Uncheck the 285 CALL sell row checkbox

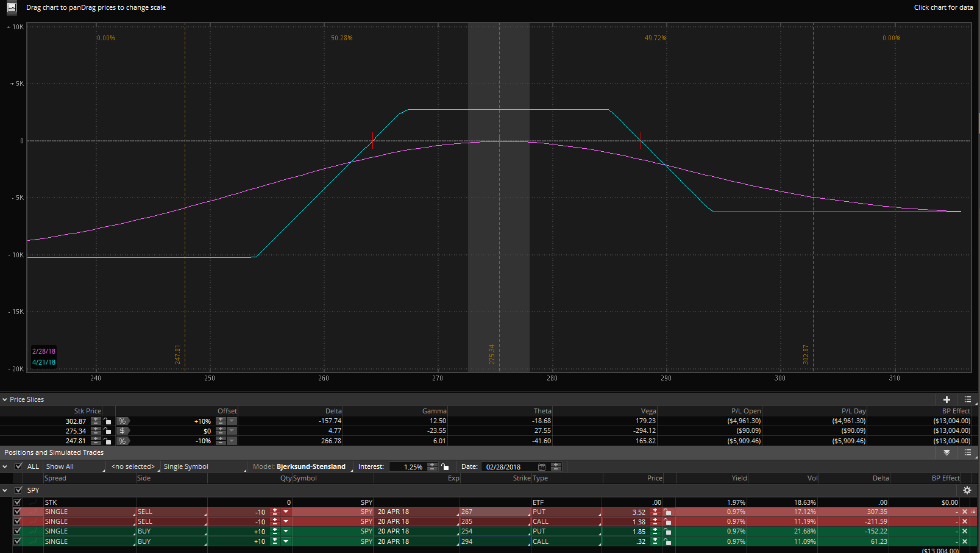(x=17, y=522)
